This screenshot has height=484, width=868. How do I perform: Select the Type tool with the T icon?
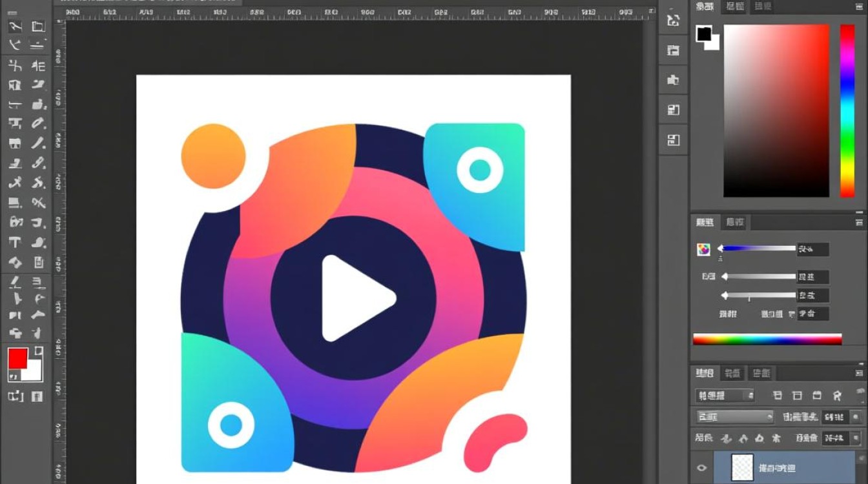[x=15, y=243]
